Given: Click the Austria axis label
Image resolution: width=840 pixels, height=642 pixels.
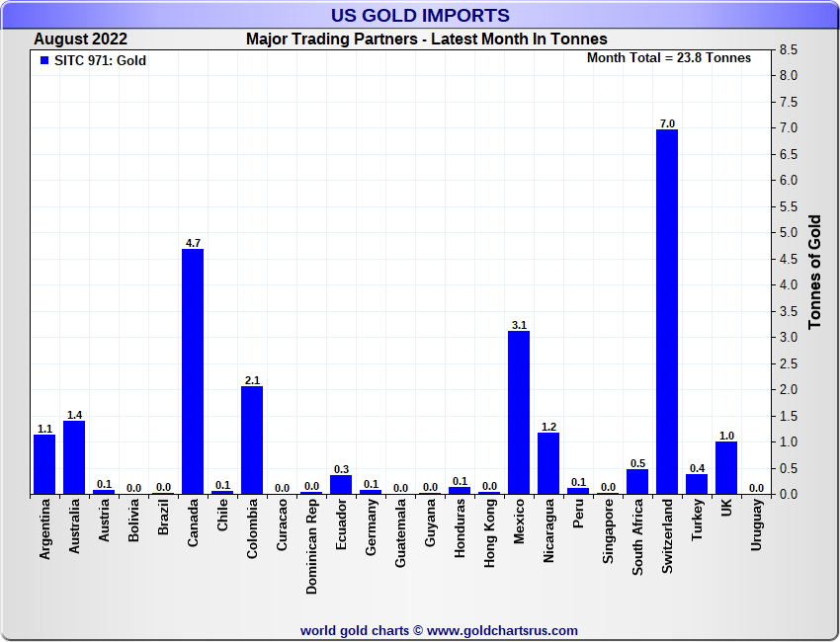Looking at the screenshot, I should click(x=104, y=520).
